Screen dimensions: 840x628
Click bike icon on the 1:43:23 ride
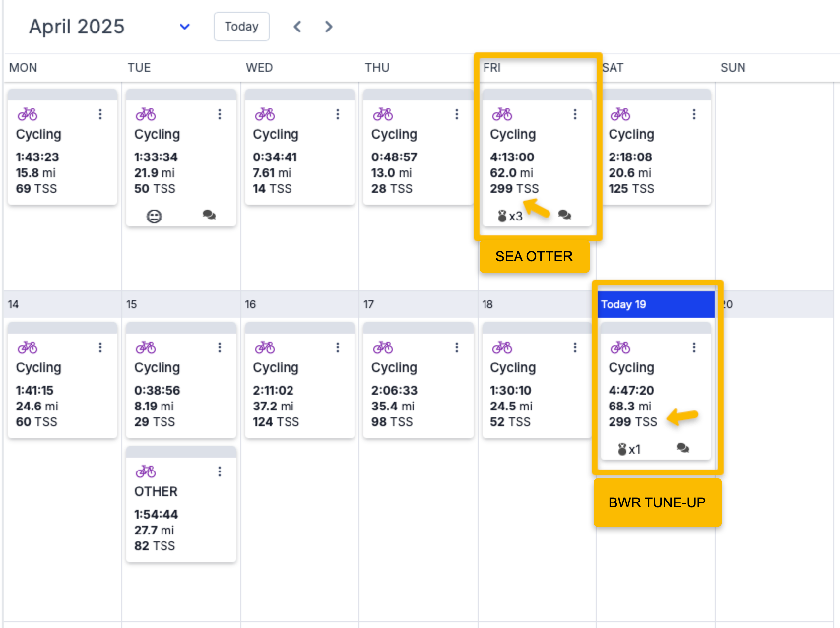pos(28,114)
